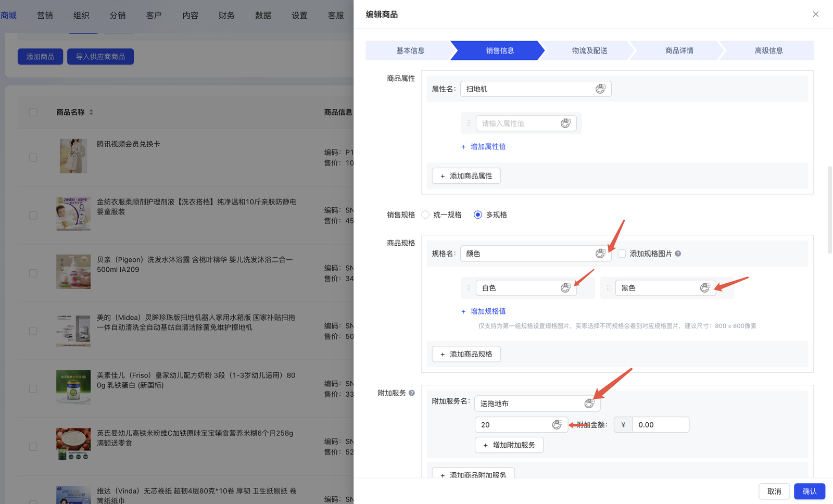Go to the 基本信息 step tab
Image resolution: width=833 pixels, height=504 pixels.
click(x=410, y=51)
